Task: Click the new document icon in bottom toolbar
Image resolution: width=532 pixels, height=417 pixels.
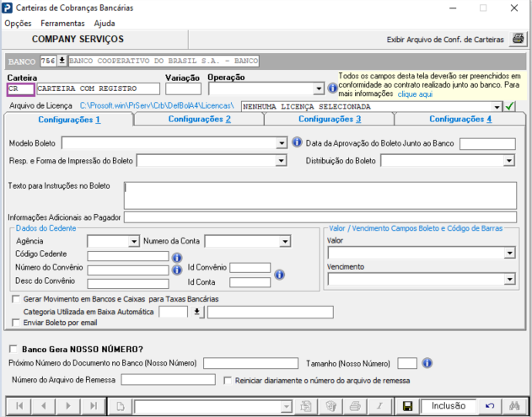Action: tap(121, 406)
